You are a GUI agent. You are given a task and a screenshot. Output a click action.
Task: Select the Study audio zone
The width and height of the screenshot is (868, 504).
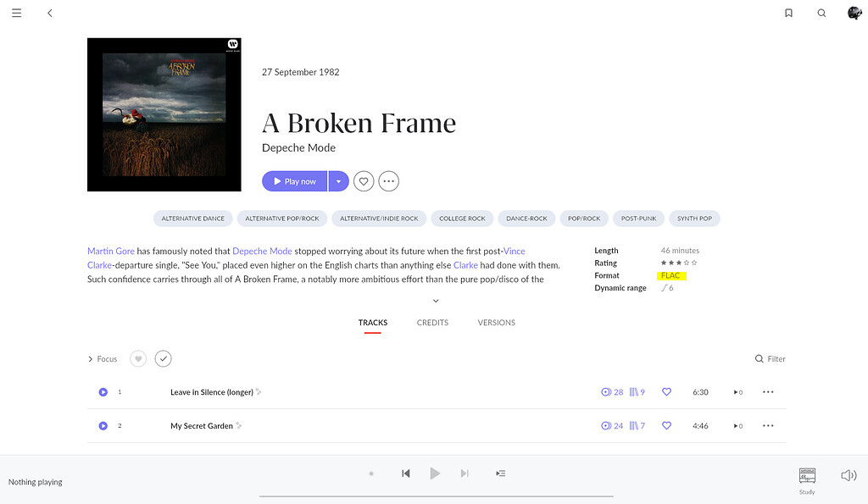pyautogui.click(x=807, y=480)
